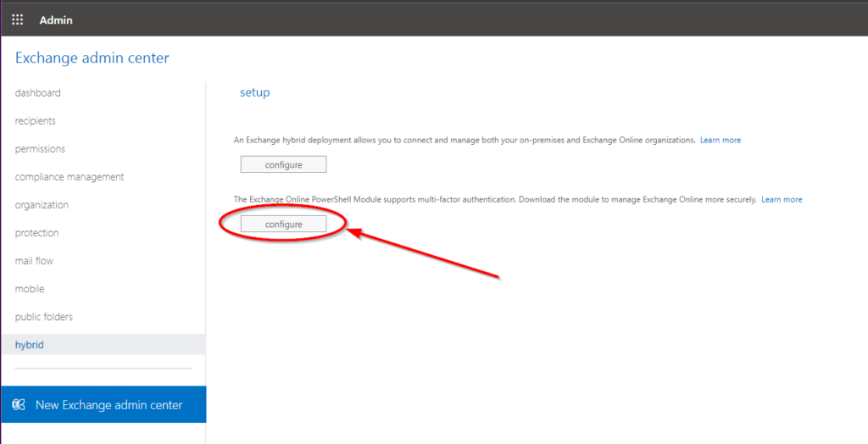868x444 pixels.
Task: Open Learn more about hybrid deployment
Action: coord(721,140)
